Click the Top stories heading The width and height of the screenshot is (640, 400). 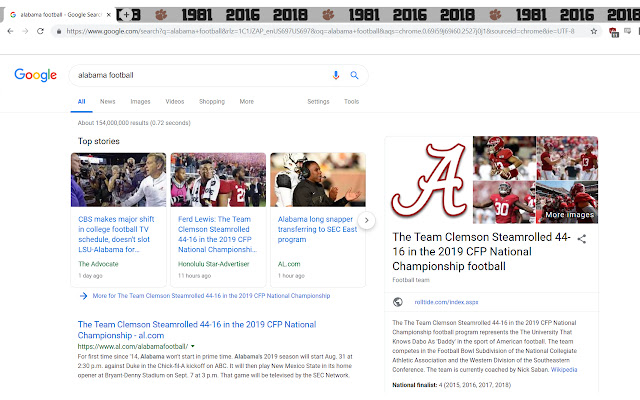(x=99, y=141)
